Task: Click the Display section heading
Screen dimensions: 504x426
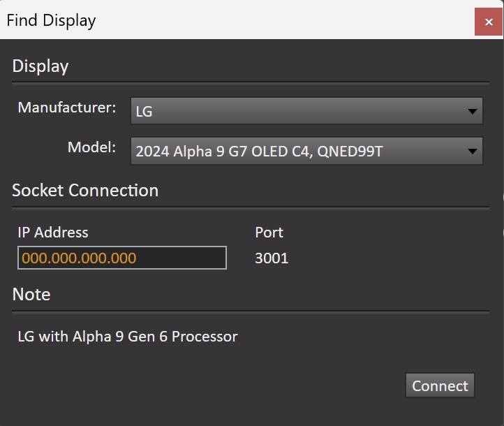Action: tap(40, 66)
